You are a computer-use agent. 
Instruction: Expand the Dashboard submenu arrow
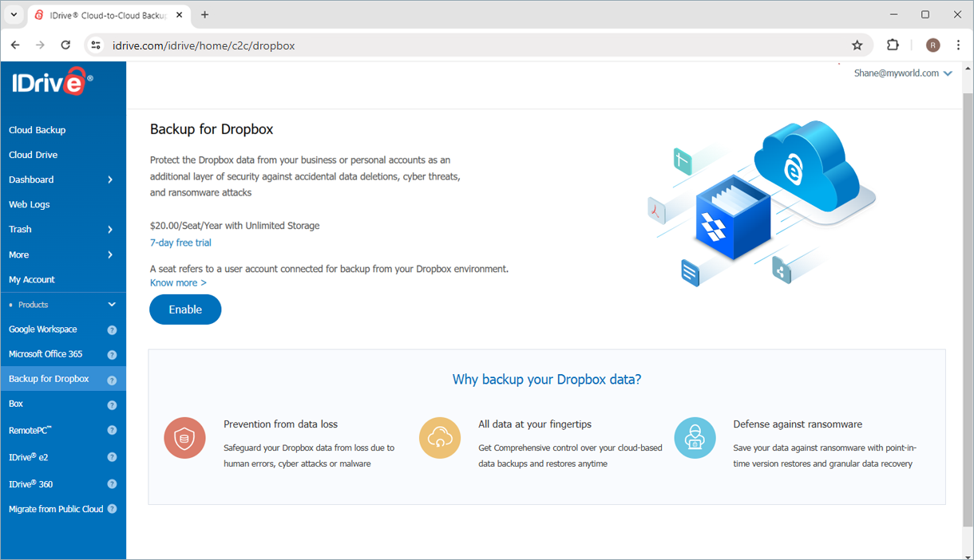[110, 180]
